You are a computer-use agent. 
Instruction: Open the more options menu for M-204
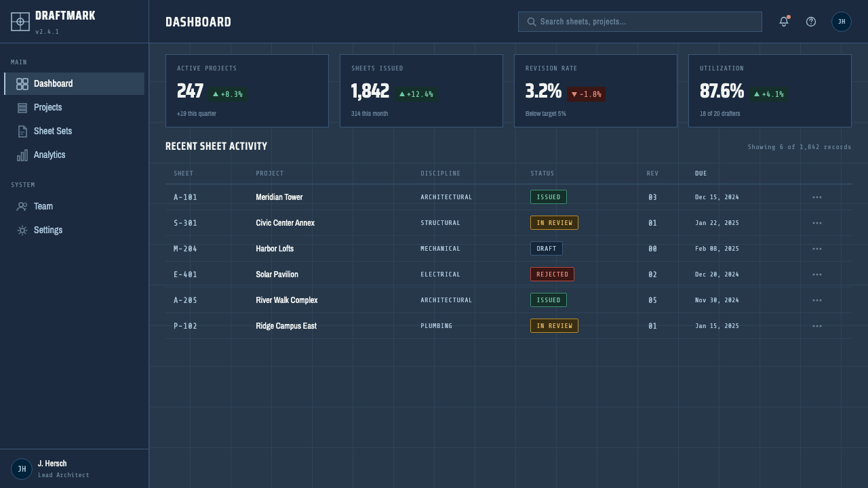coord(817,249)
